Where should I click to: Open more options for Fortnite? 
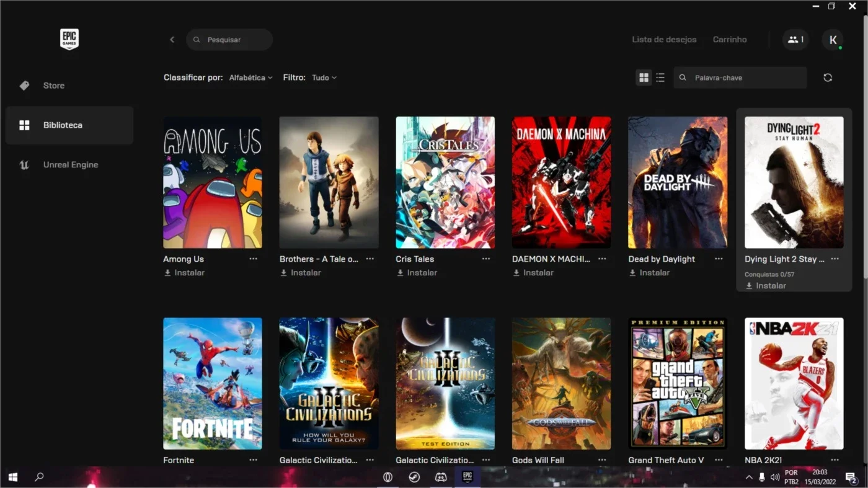tap(253, 459)
